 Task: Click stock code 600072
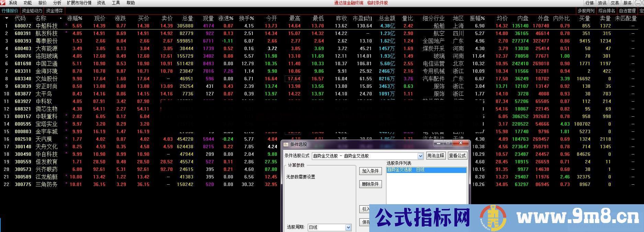[x=23, y=26]
